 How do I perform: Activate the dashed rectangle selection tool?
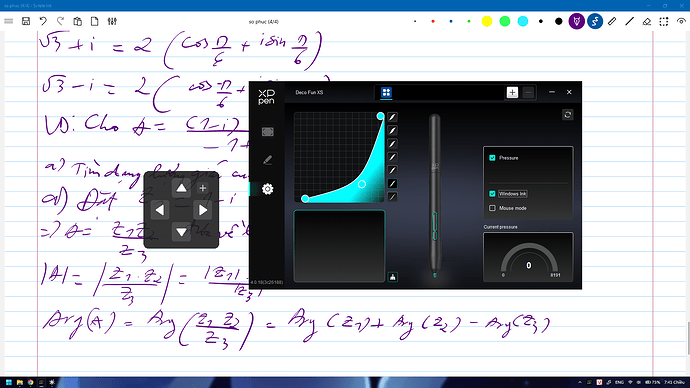[x=664, y=21]
